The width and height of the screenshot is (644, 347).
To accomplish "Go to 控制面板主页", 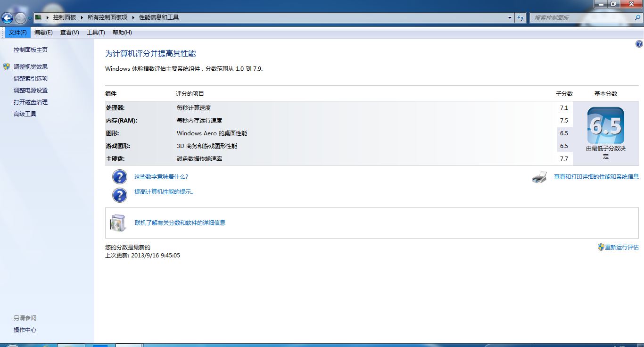I will point(31,50).
